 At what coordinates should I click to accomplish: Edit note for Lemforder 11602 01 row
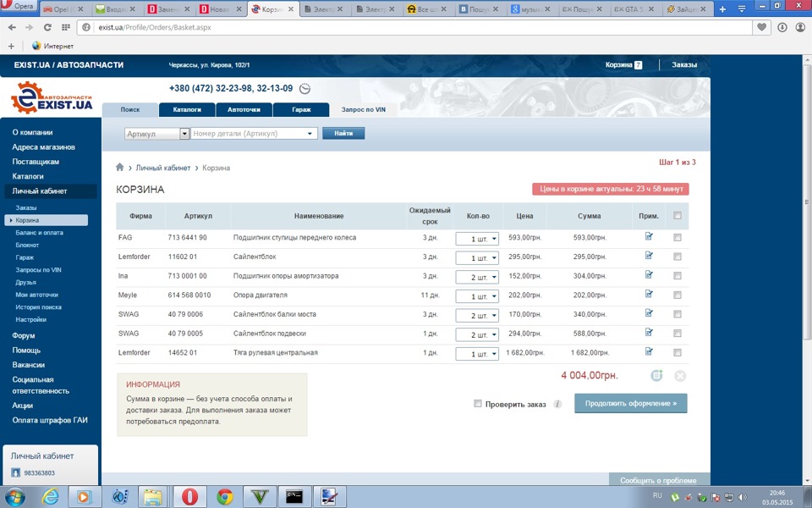pos(649,256)
